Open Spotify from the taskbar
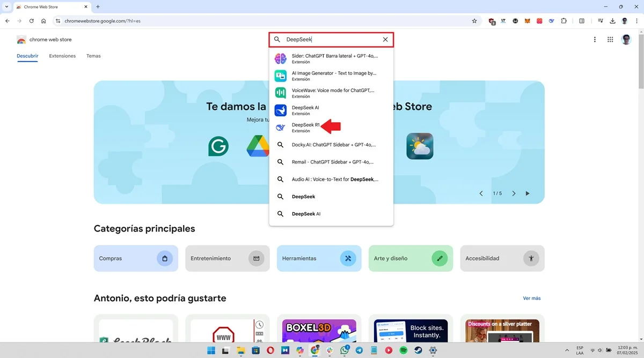Image resolution: width=644 pixels, height=358 pixels. point(403,351)
